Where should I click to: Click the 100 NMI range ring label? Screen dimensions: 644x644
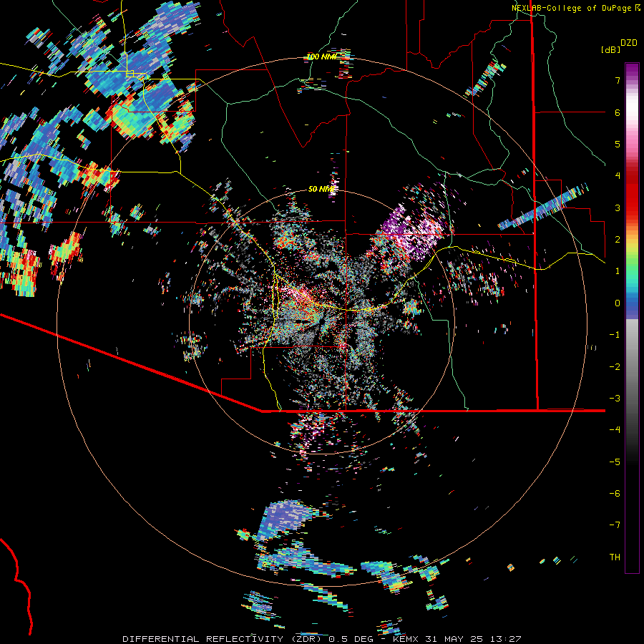tap(322, 57)
